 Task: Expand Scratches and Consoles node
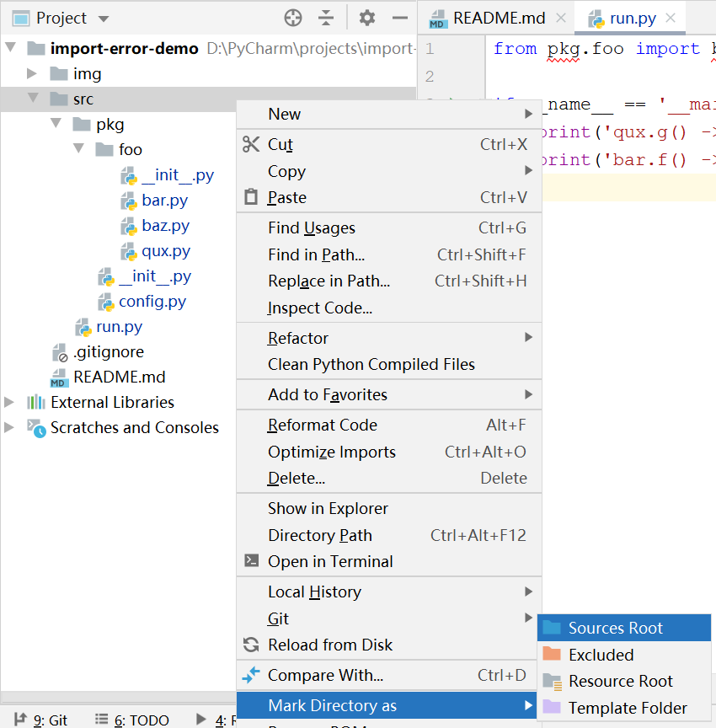coord(8,427)
